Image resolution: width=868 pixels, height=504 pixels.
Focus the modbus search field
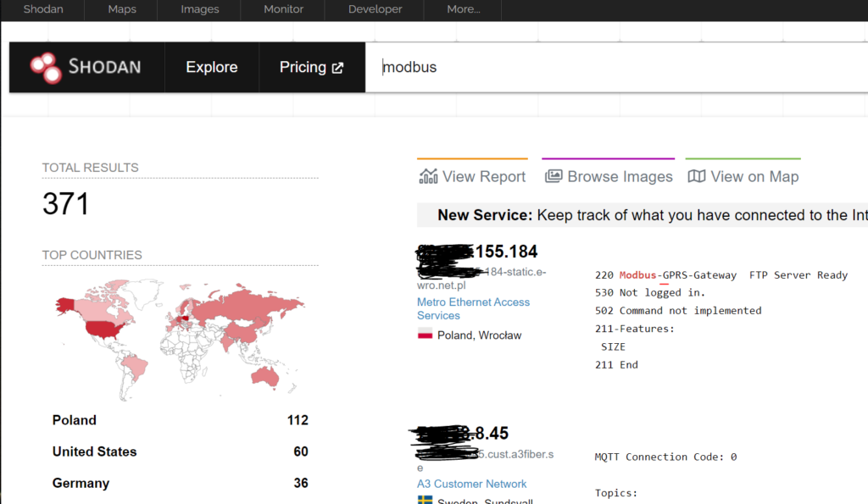point(617,67)
